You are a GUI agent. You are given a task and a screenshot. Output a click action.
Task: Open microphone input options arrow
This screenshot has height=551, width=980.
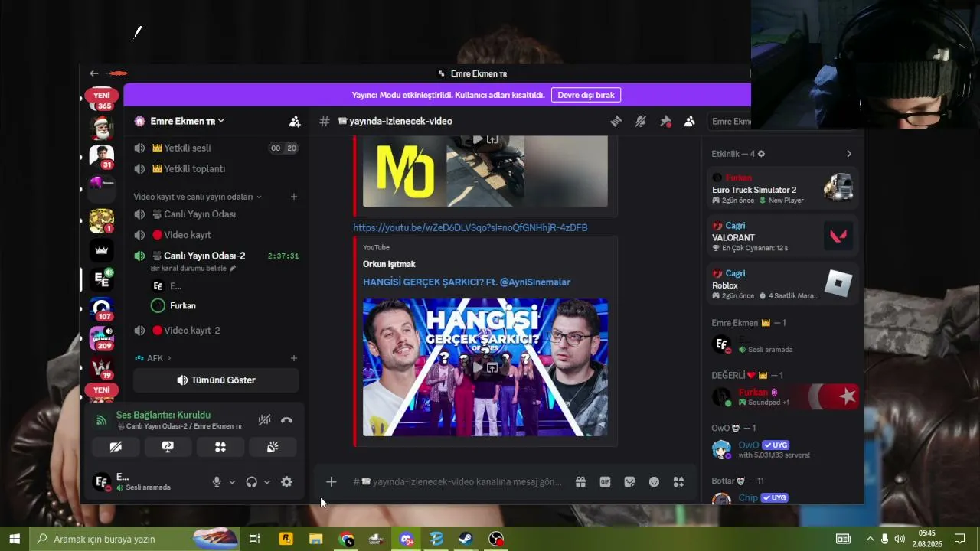232,482
